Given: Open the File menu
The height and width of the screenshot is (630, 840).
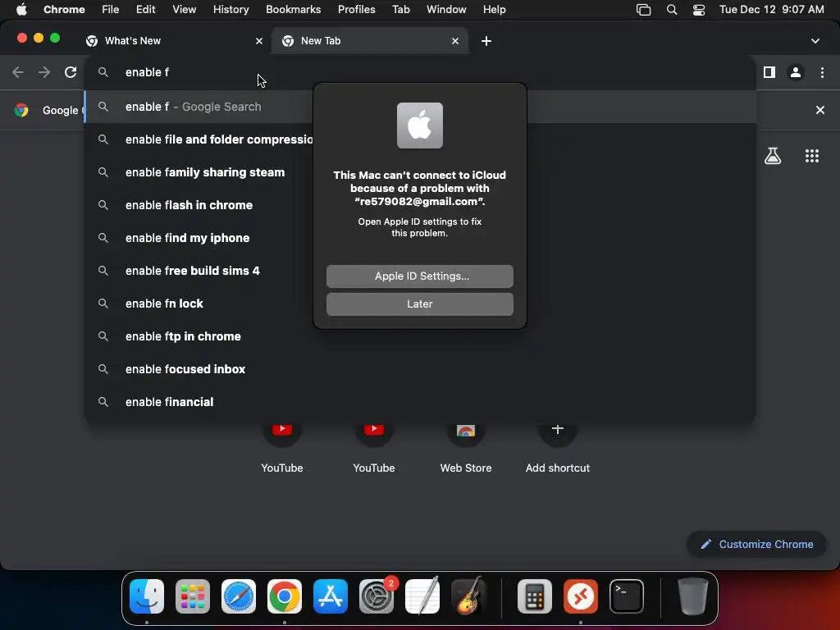Looking at the screenshot, I should tap(111, 10).
